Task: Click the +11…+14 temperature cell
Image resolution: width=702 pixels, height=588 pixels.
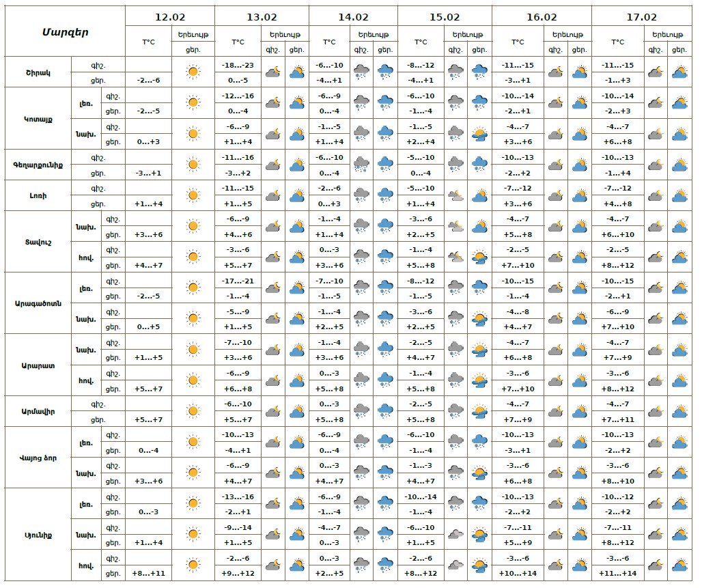Action: [x=618, y=573]
